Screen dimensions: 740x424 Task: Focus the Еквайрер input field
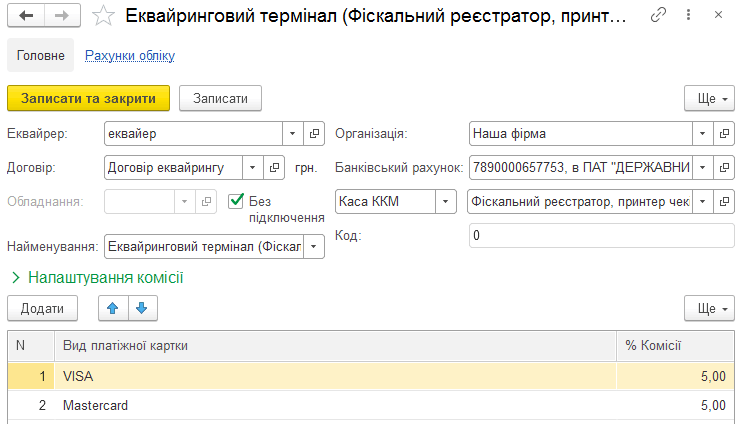[193, 134]
